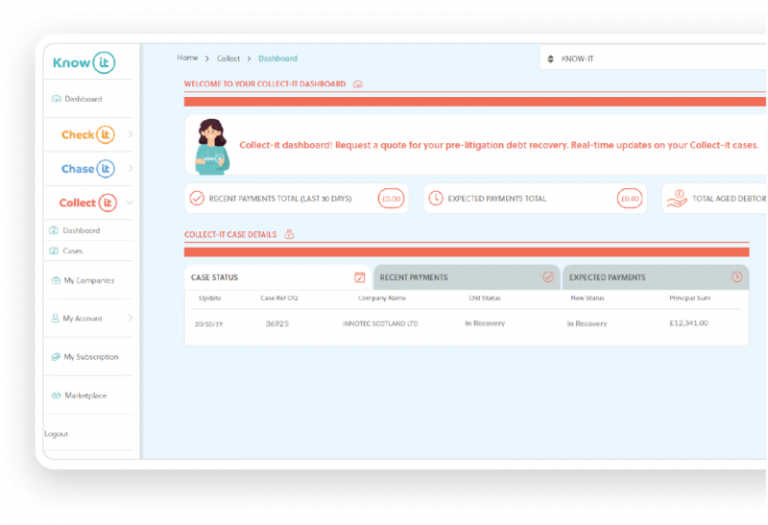Click the Company Name column header
The width and height of the screenshot is (768, 525).
click(382, 298)
